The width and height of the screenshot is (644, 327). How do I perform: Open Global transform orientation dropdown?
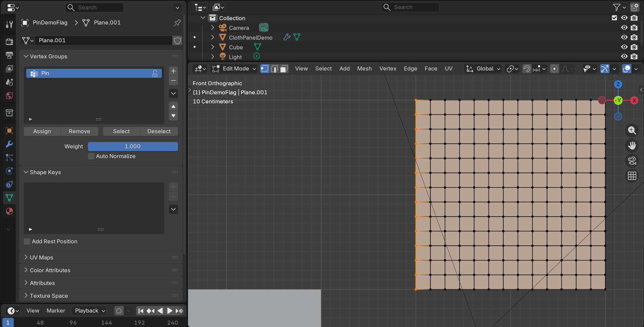click(483, 69)
